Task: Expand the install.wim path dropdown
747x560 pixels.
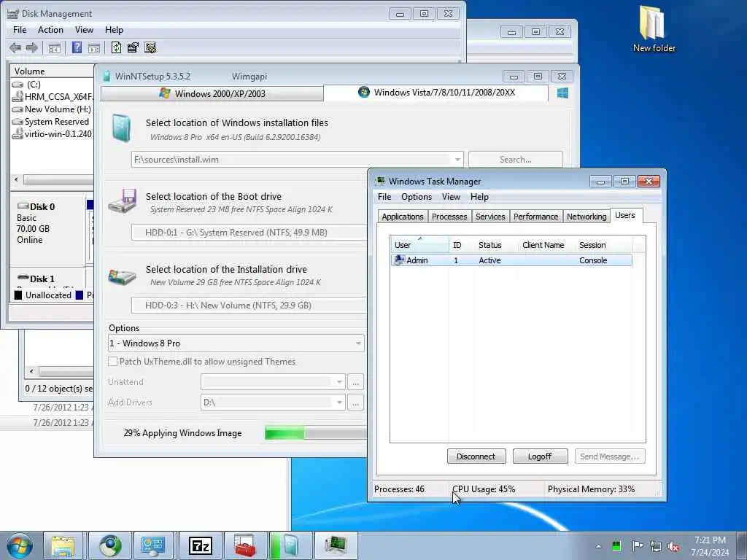Action: pos(457,160)
